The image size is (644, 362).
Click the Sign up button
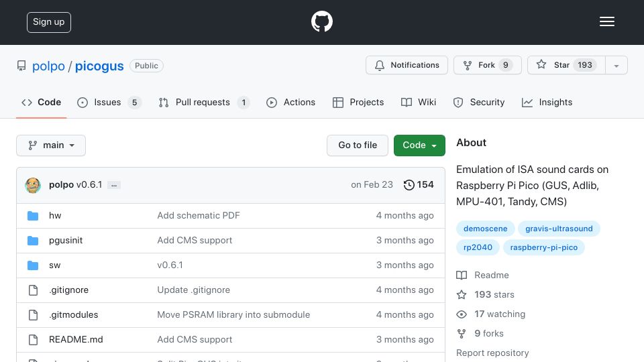point(49,22)
